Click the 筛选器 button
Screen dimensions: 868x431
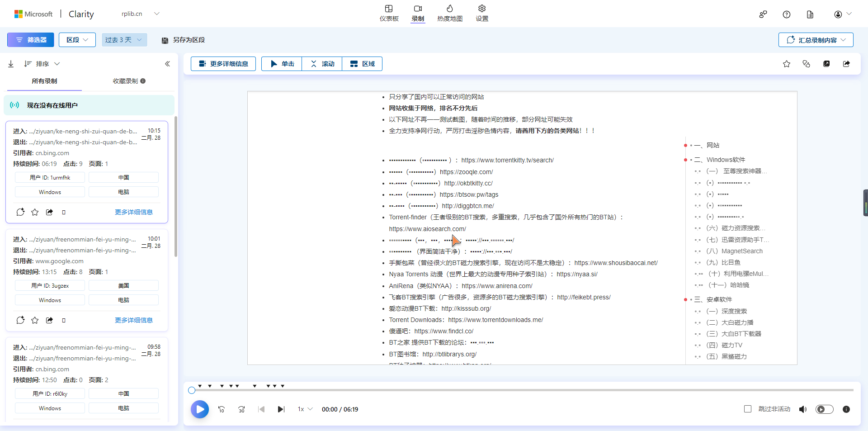[x=30, y=40]
